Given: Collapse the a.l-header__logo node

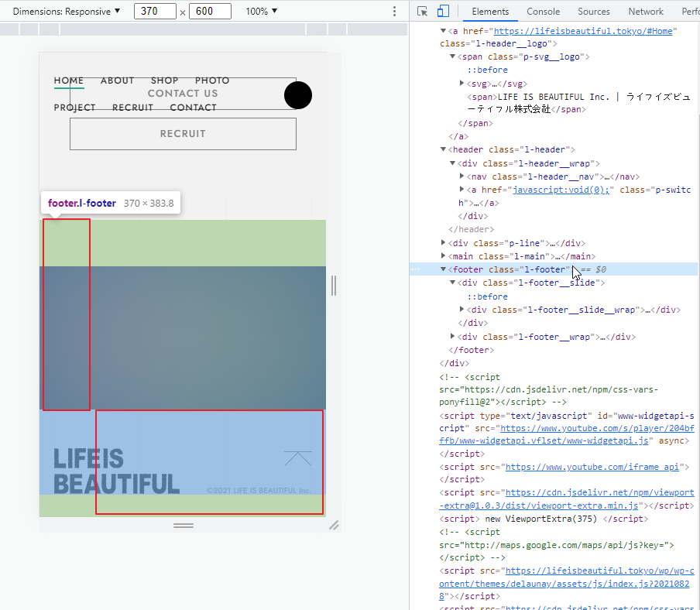Looking at the screenshot, I should (443, 31).
